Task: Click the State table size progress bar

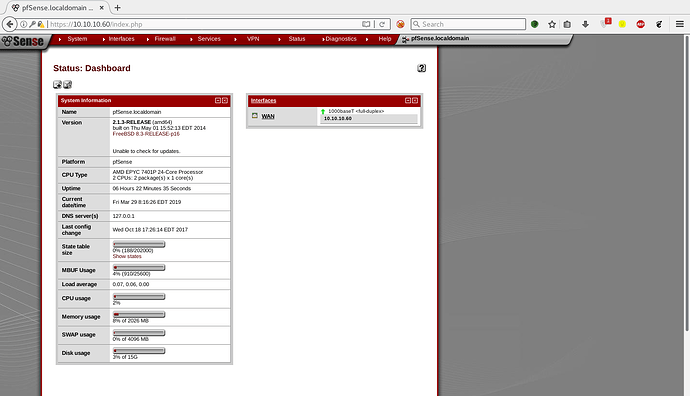Action: [139, 244]
